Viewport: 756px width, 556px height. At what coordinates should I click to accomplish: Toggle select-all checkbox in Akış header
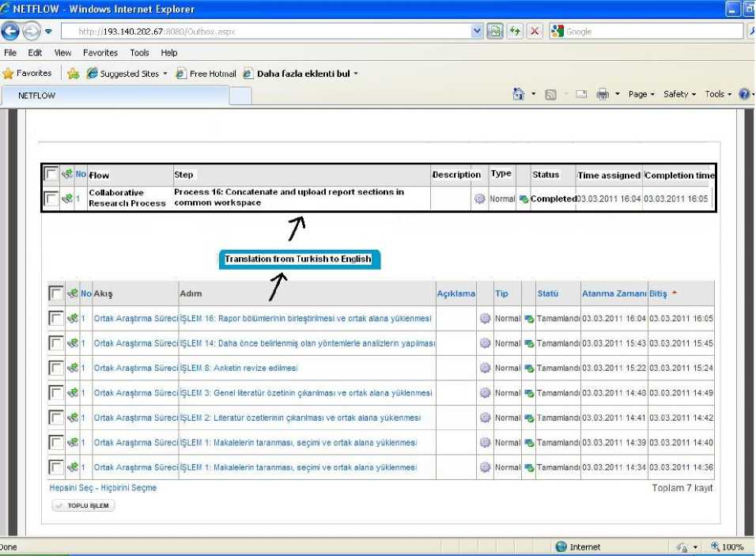55,293
